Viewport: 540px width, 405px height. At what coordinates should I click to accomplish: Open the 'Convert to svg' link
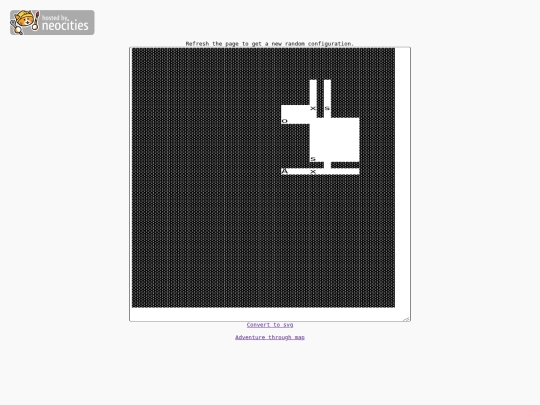[x=270, y=325]
